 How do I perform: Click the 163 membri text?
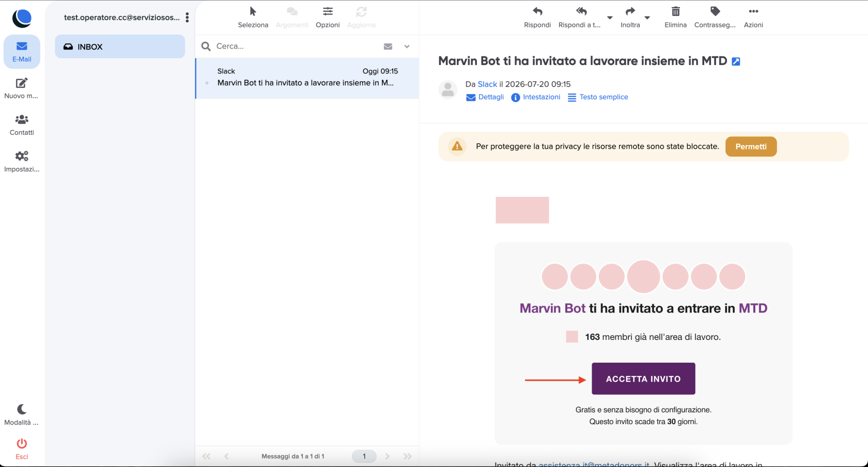pyautogui.click(x=653, y=337)
